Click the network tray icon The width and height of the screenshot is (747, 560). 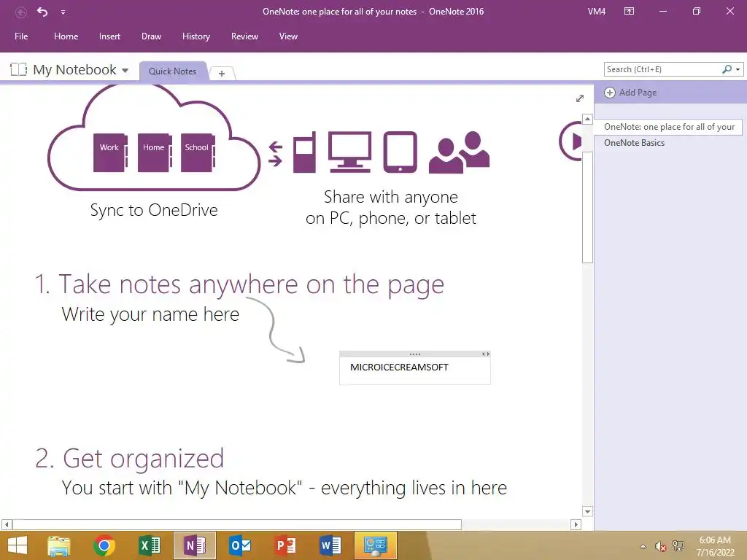coord(678,546)
